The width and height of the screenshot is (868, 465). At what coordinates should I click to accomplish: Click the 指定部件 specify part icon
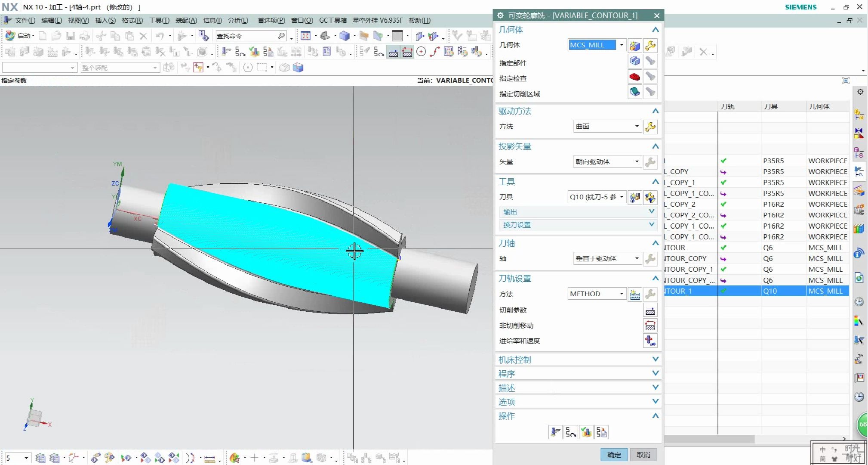coord(635,61)
